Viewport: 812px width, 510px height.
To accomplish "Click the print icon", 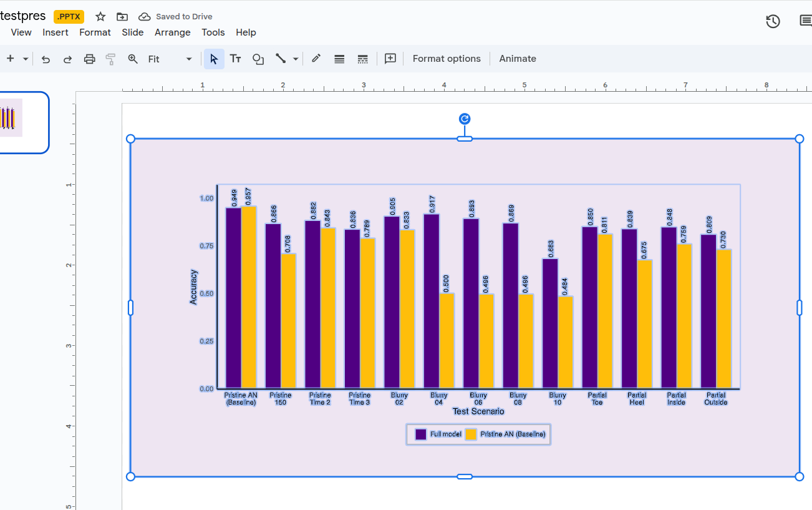I will (x=89, y=59).
